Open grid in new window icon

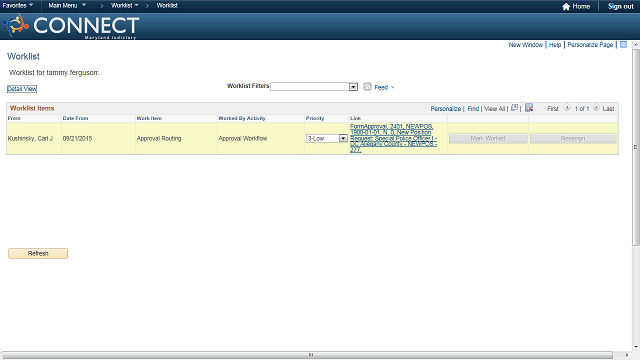coord(514,108)
